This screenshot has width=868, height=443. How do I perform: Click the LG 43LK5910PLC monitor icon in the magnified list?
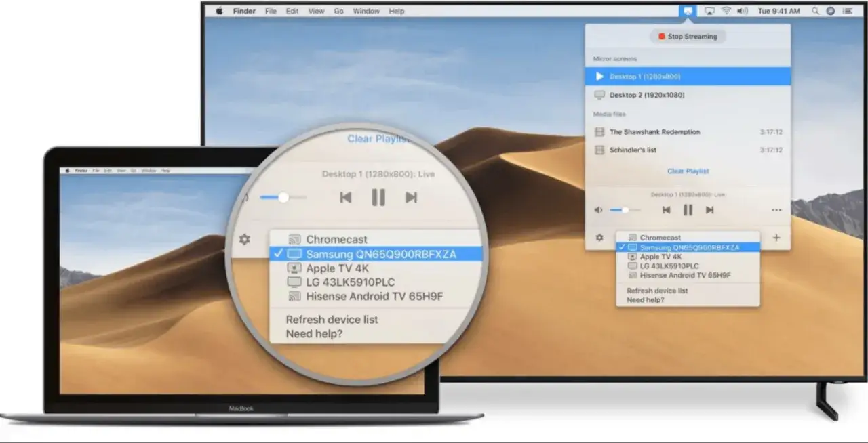click(294, 282)
